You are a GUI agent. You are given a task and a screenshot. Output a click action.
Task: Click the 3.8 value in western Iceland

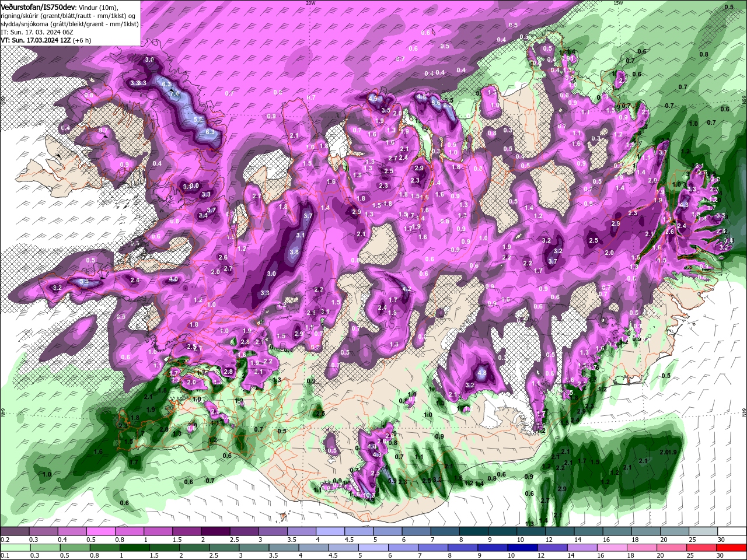(294, 253)
